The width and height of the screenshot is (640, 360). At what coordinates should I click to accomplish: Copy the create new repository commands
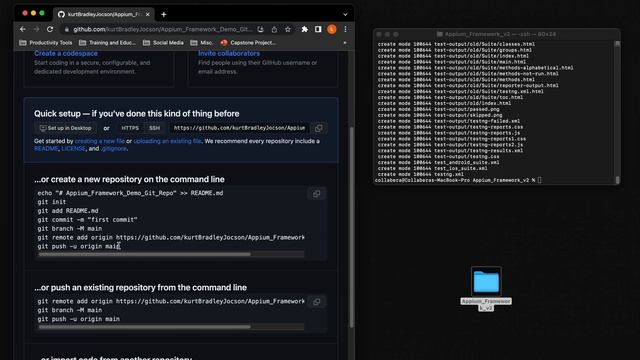pos(316,194)
